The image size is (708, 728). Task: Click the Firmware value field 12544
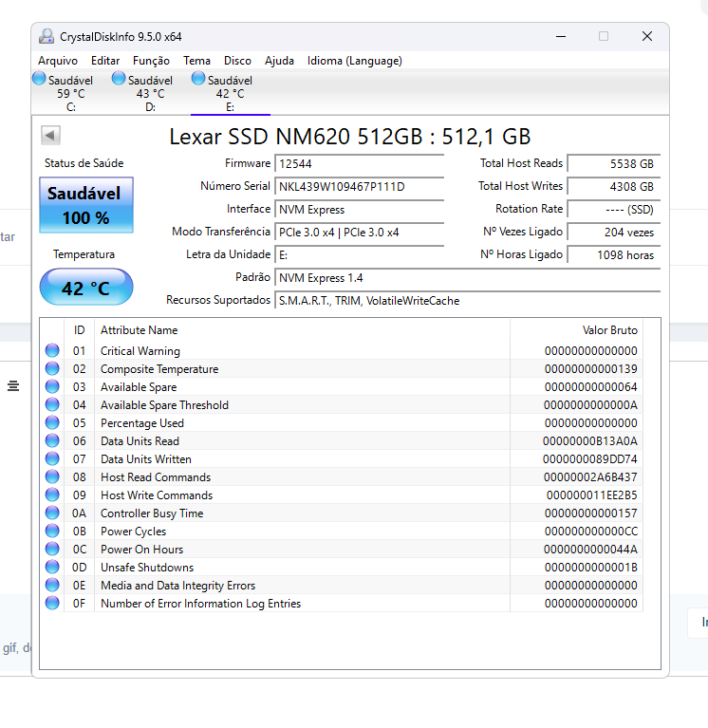coord(360,164)
